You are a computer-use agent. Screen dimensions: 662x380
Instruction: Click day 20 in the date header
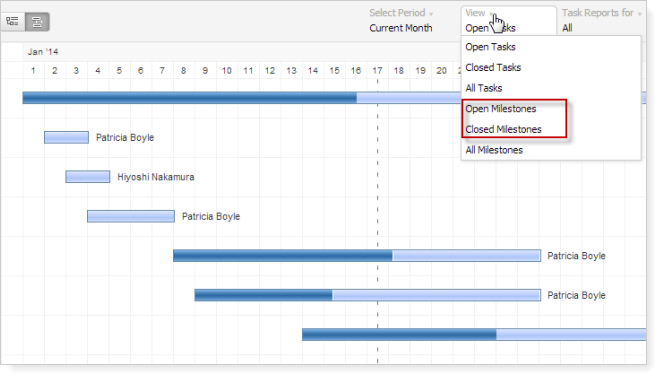click(x=442, y=71)
